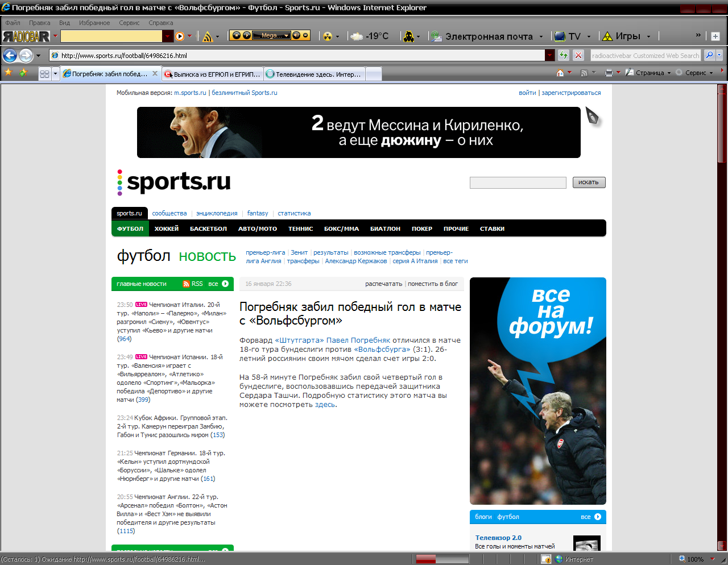Image resolution: width=728 pixels, height=565 pixels.
Task: Open the Игры games toolbar button
Action: [621, 36]
